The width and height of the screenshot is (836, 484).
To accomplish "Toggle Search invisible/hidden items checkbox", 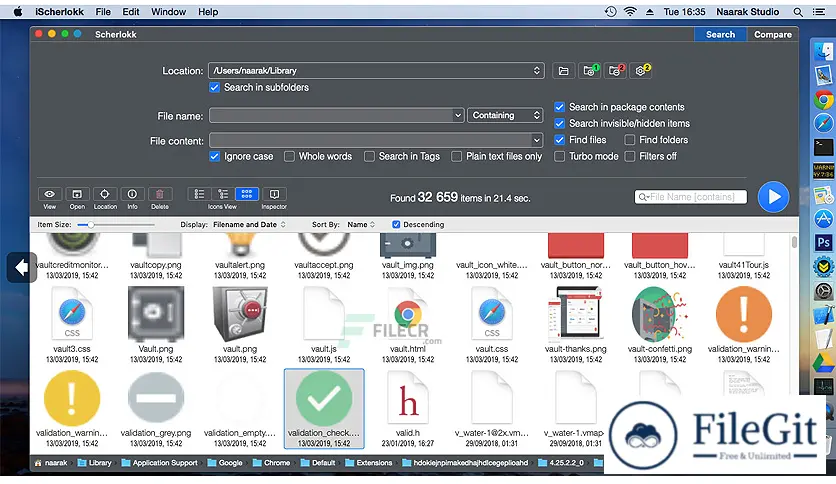I will click(559, 124).
